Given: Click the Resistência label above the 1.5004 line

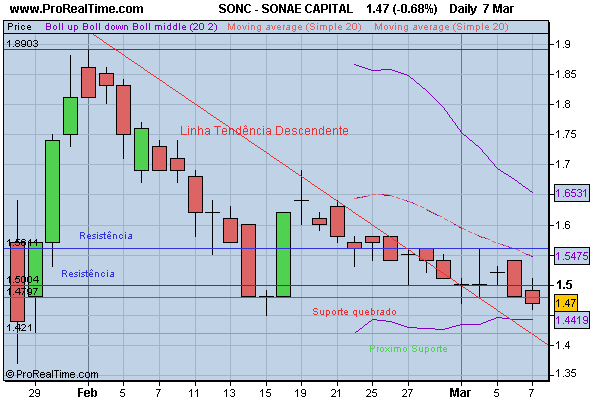Looking at the screenshot, I should coord(88,274).
